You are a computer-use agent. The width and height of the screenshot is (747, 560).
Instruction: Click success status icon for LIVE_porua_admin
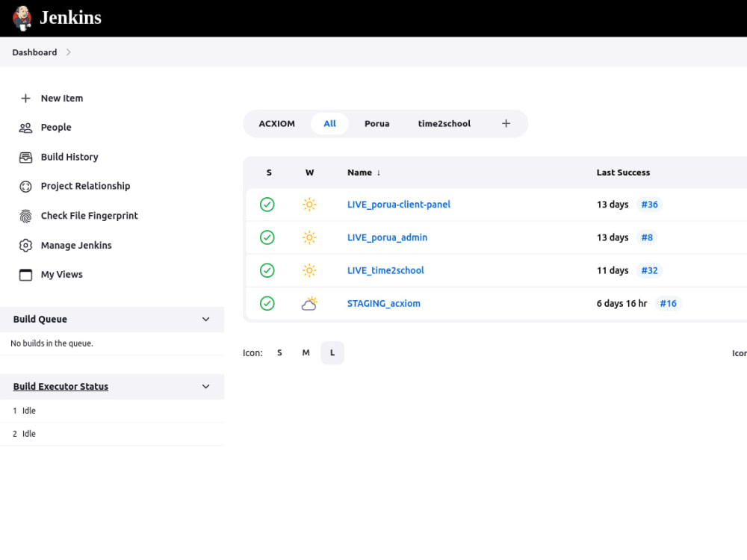click(x=267, y=237)
